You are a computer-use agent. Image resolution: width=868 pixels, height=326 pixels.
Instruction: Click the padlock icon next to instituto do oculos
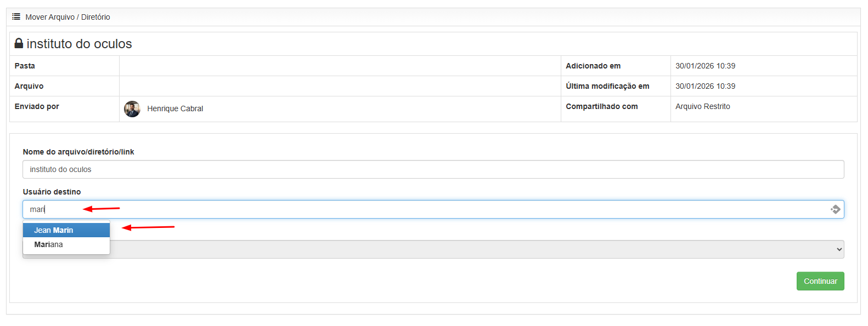click(x=19, y=43)
